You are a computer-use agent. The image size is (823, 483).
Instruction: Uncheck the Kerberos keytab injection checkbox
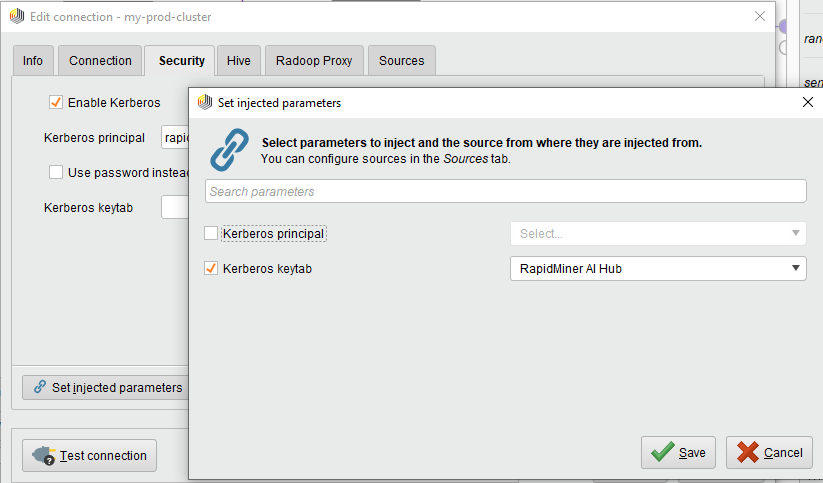211,268
